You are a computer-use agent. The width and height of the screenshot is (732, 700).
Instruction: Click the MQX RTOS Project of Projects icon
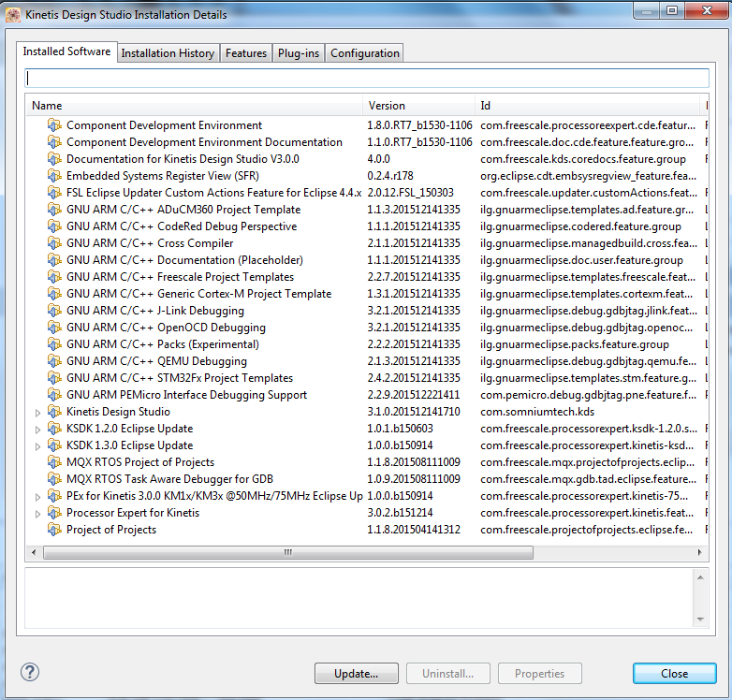coord(54,462)
